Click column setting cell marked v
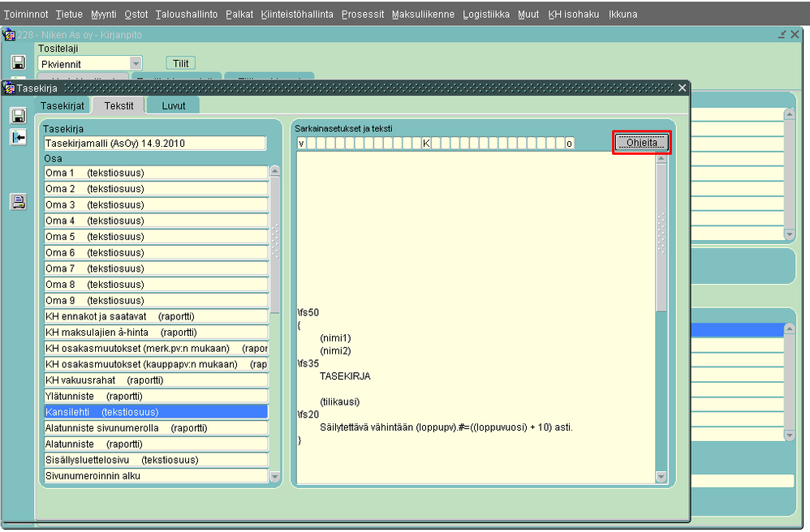 pos(302,144)
